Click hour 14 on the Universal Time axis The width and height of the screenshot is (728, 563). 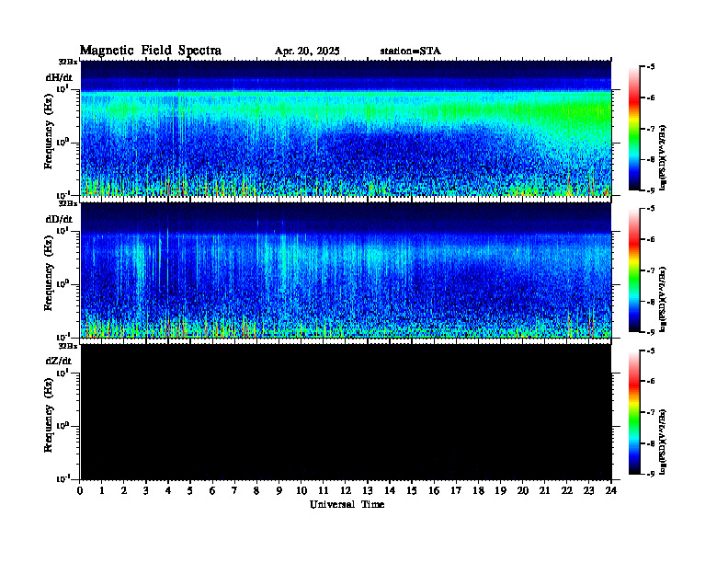[x=390, y=490]
